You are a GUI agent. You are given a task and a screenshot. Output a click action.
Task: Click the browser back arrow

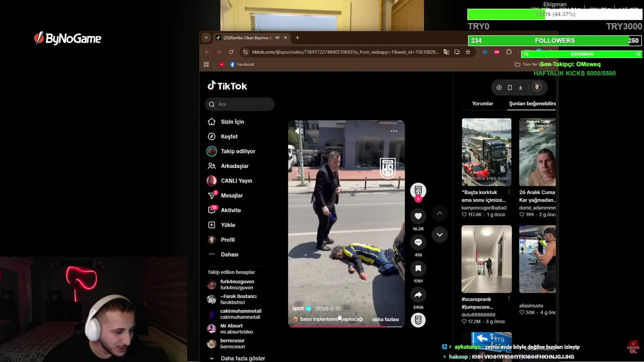[x=207, y=52]
